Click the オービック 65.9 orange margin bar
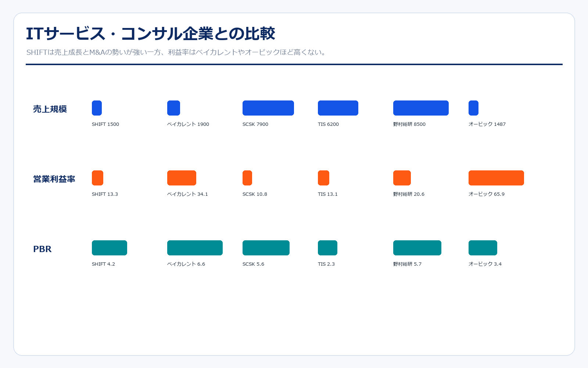The image size is (588, 368). (496, 178)
